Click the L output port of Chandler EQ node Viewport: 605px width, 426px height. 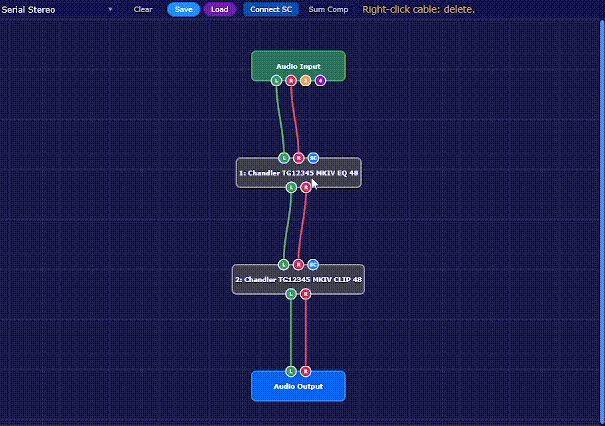[x=291, y=188]
